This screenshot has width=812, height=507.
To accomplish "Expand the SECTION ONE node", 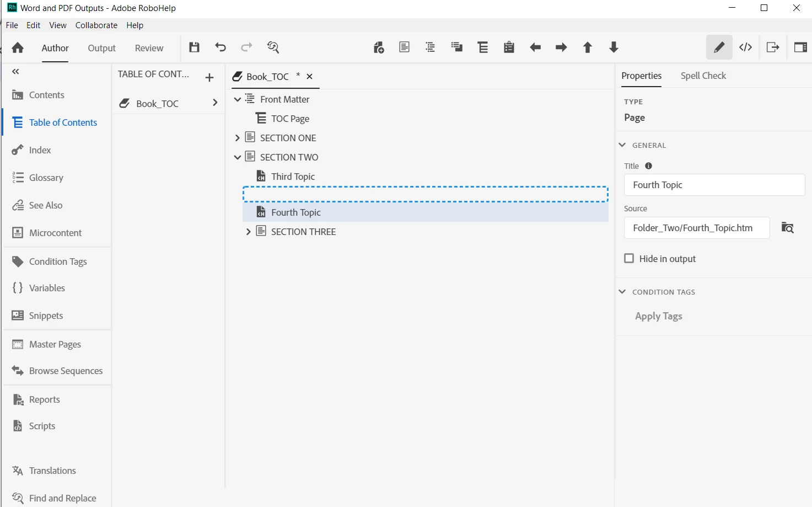I will pyautogui.click(x=238, y=138).
